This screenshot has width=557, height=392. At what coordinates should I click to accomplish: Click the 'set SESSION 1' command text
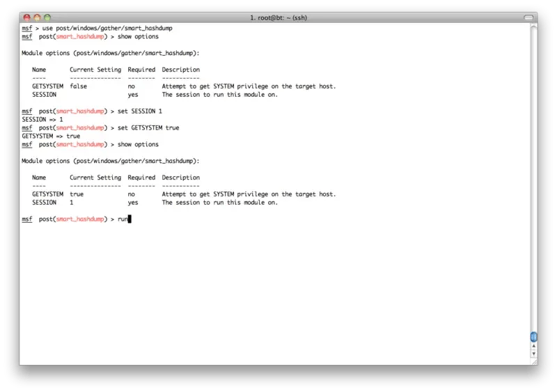pyautogui.click(x=139, y=111)
